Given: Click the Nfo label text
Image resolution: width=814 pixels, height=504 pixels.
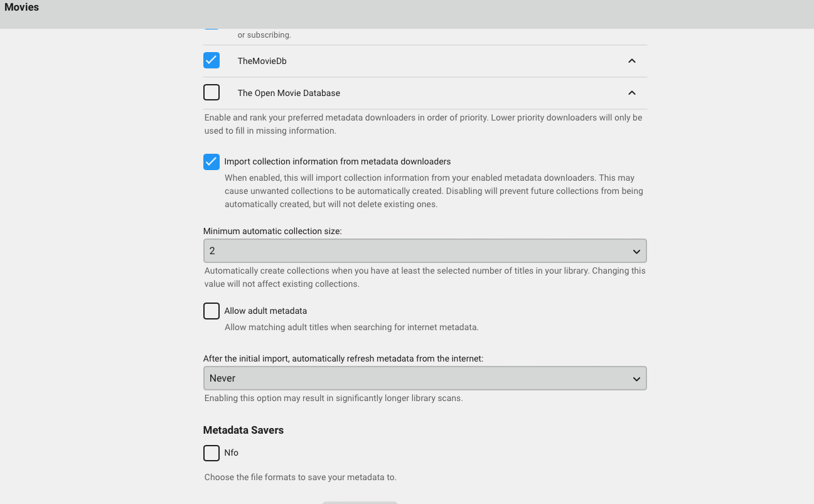Looking at the screenshot, I should [231, 453].
